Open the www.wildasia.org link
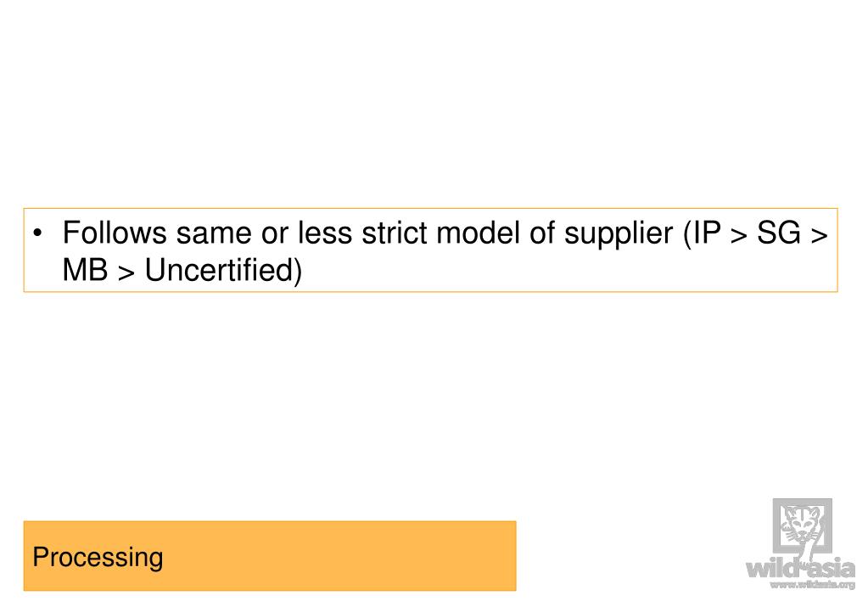 click(x=813, y=584)
